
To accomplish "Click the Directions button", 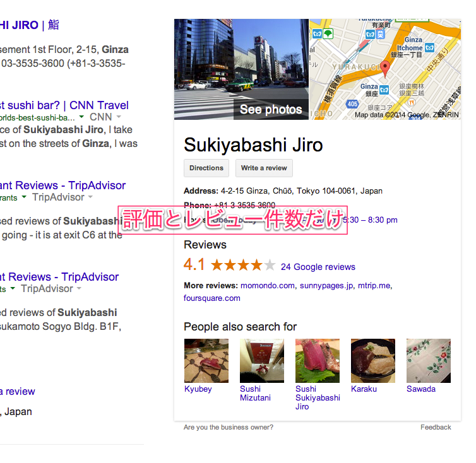I will tap(206, 168).
